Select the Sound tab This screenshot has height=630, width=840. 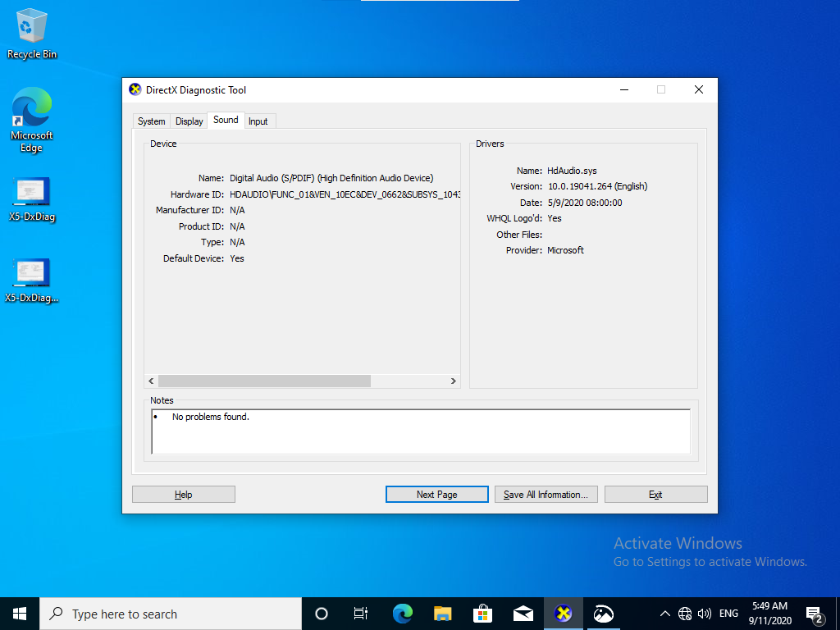(226, 120)
